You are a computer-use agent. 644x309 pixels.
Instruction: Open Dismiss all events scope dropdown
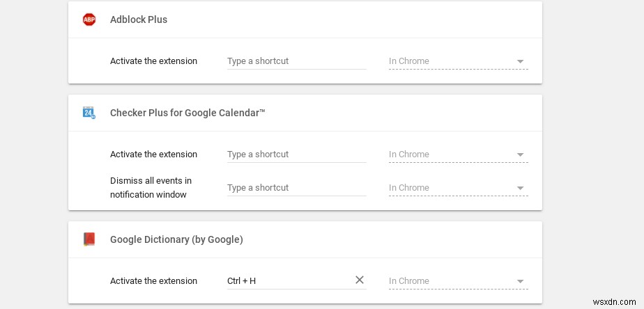pyautogui.click(x=459, y=187)
